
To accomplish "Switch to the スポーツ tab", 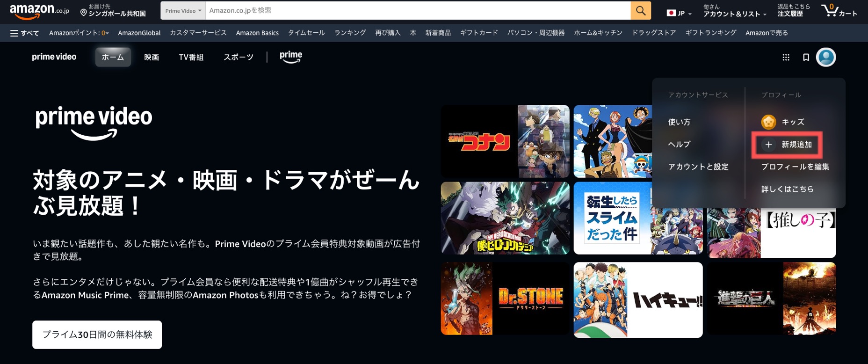I will point(238,57).
